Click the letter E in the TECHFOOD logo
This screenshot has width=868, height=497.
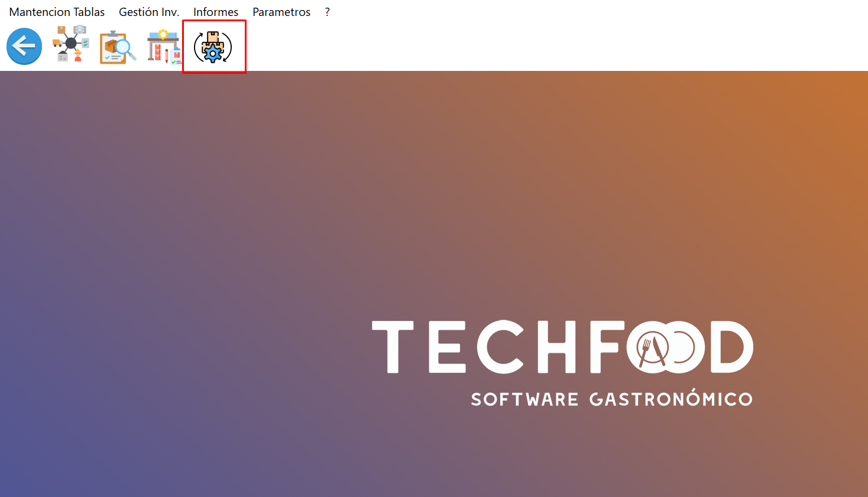coord(447,347)
